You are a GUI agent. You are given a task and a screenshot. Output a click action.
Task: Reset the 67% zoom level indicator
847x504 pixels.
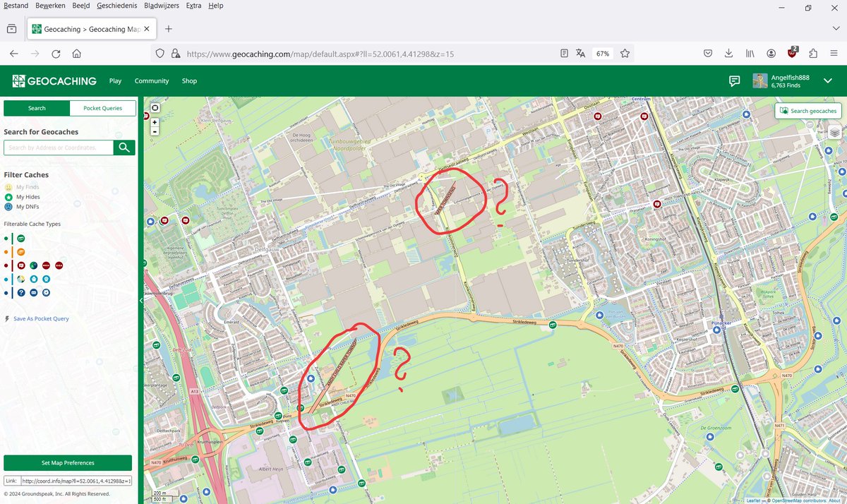603,54
